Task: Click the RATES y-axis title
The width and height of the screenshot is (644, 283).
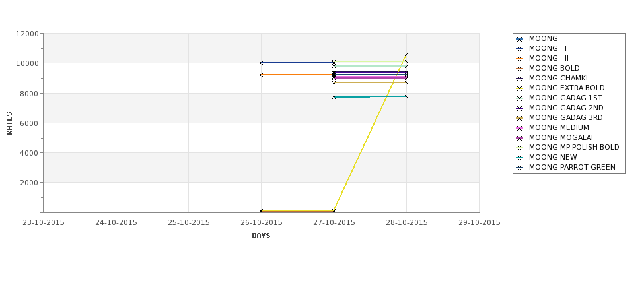Action: point(9,123)
